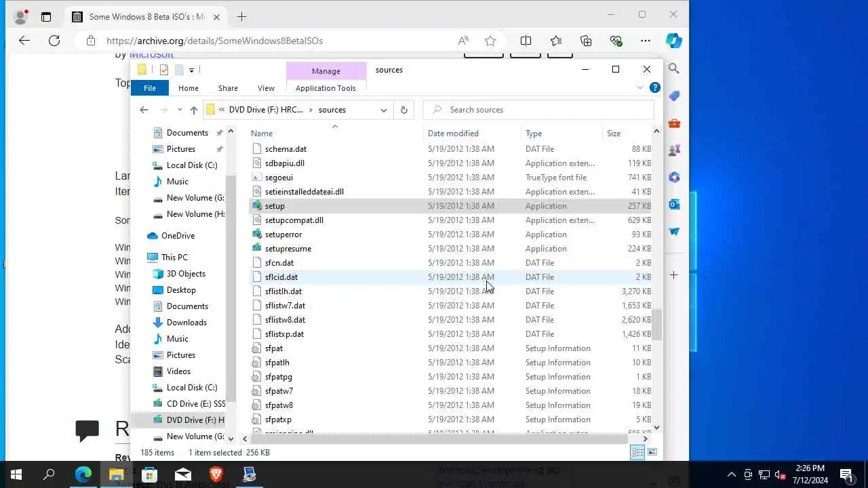Toggle Edge read aloud icon

click(x=463, y=41)
